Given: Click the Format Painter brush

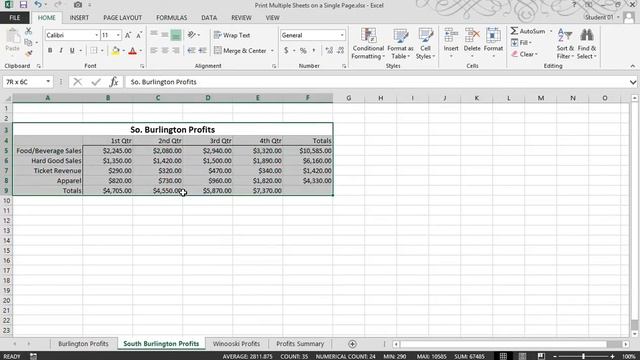Looking at the screenshot, I should coord(28,53).
